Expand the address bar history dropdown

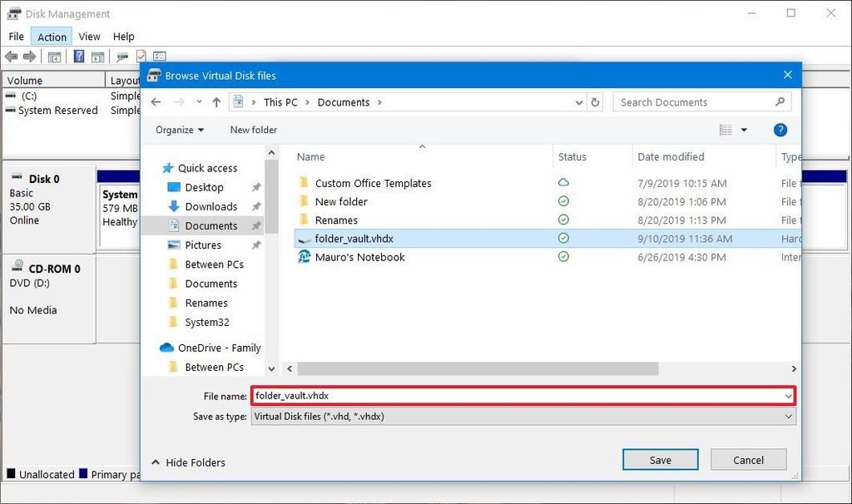[x=579, y=101]
